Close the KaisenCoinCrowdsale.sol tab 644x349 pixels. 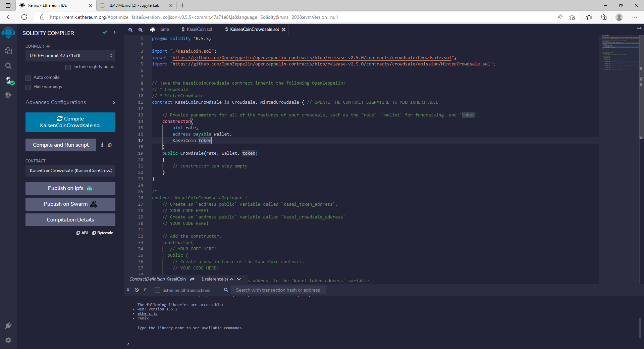coord(284,30)
